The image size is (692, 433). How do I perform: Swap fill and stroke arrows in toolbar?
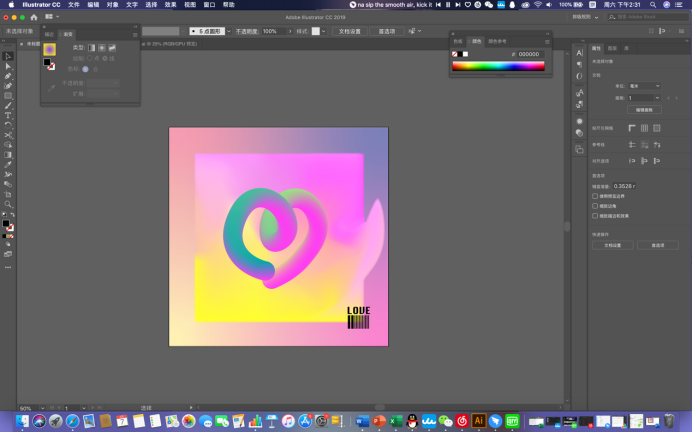pyautogui.click(x=12, y=215)
